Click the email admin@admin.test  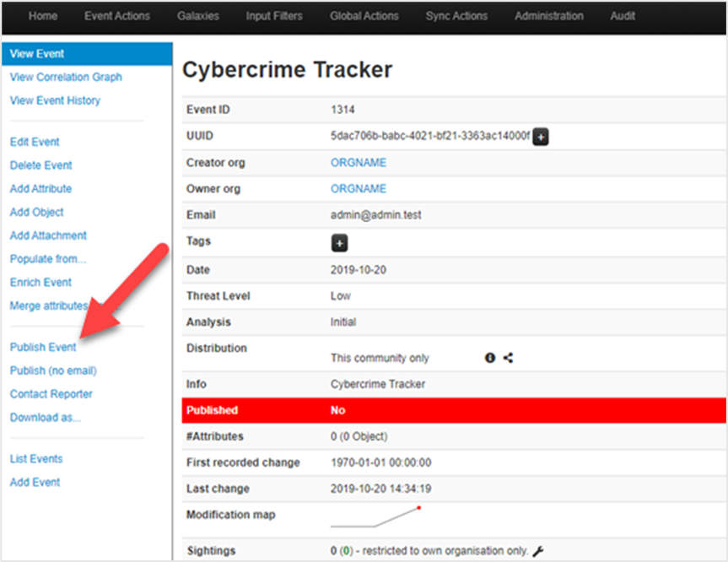[376, 215]
